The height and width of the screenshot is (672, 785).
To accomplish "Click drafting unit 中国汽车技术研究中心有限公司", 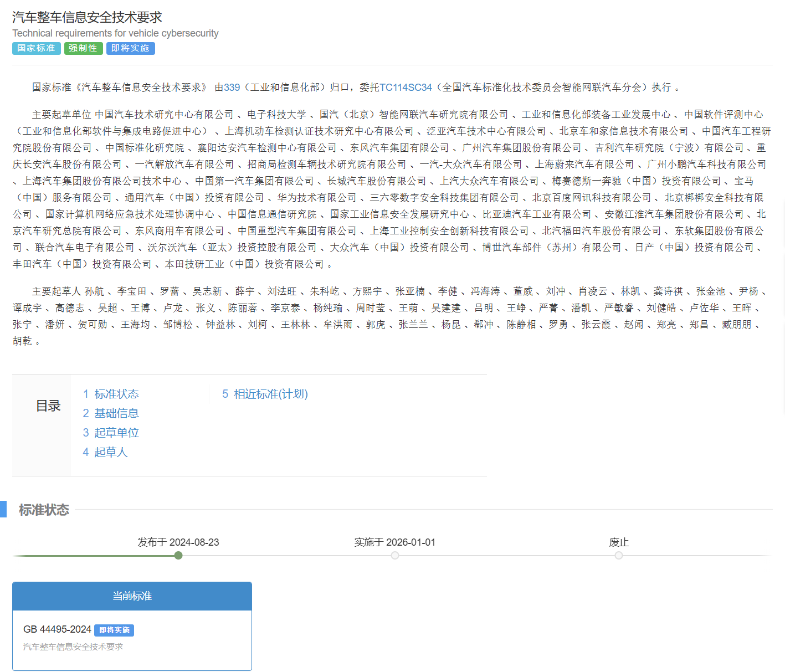I will click(x=164, y=115).
